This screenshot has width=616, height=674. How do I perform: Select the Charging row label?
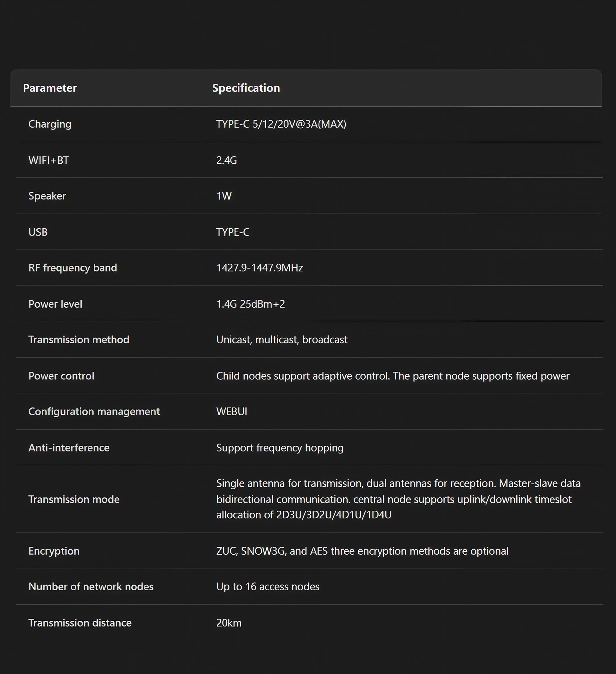click(x=50, y=124)
